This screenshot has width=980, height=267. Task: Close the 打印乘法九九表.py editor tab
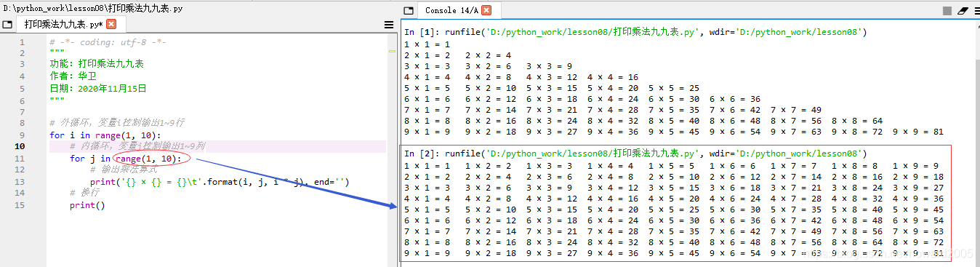coord(111,24)
